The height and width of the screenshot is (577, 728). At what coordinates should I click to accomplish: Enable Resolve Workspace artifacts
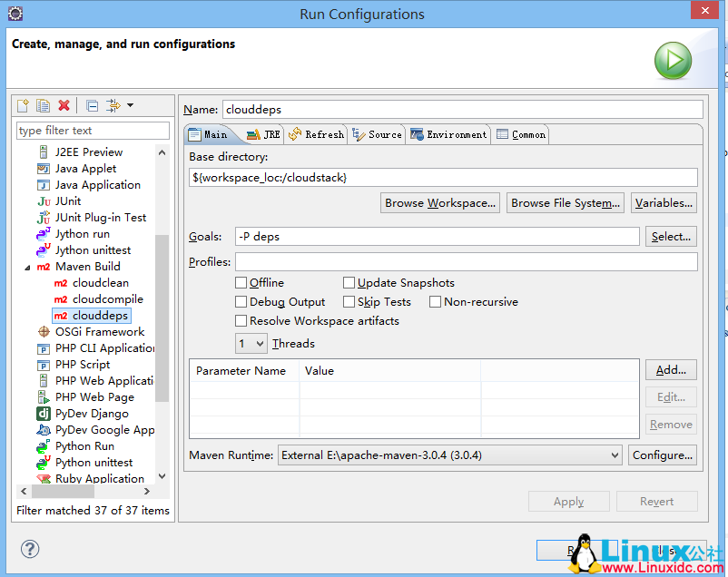point(241,320)
